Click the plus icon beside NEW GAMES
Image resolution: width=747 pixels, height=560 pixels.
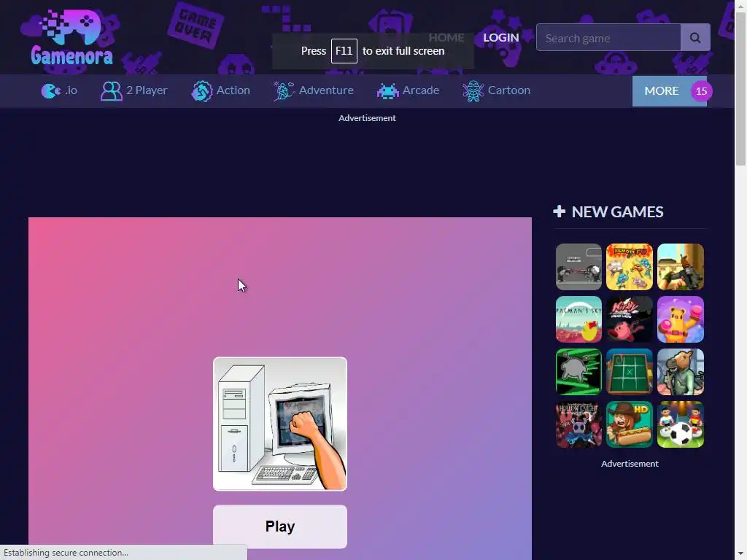click(x=560, y=211)
